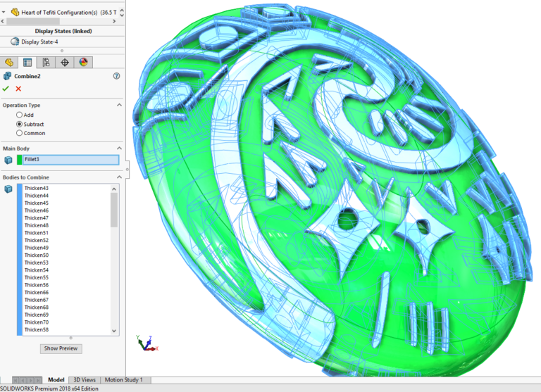Collapse the Main Body section
The image size is (541, 392).
(119, 148)
